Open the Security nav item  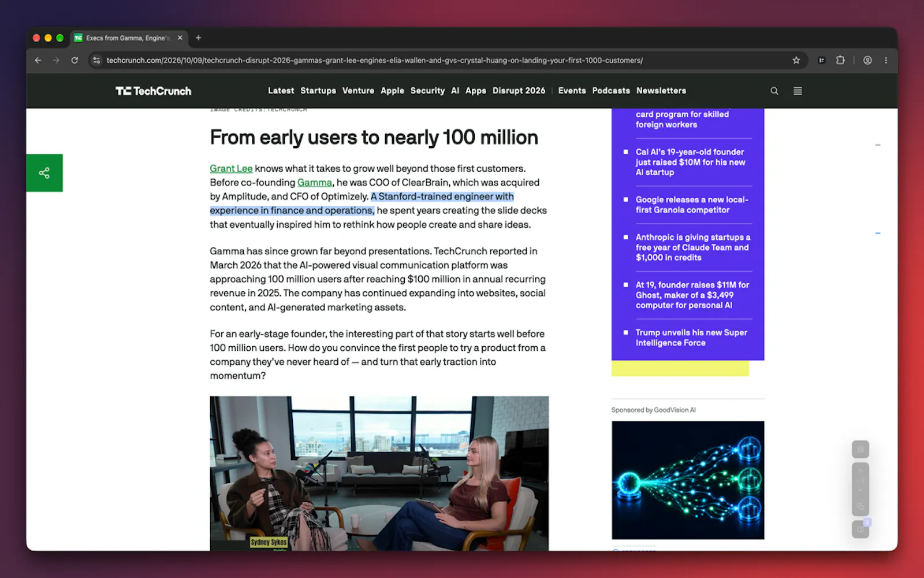(x=427, y=91)
